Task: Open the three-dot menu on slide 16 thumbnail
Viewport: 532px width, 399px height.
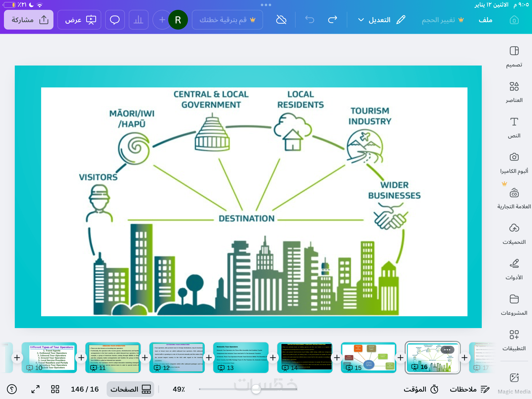Action: [x=447, y=350]
